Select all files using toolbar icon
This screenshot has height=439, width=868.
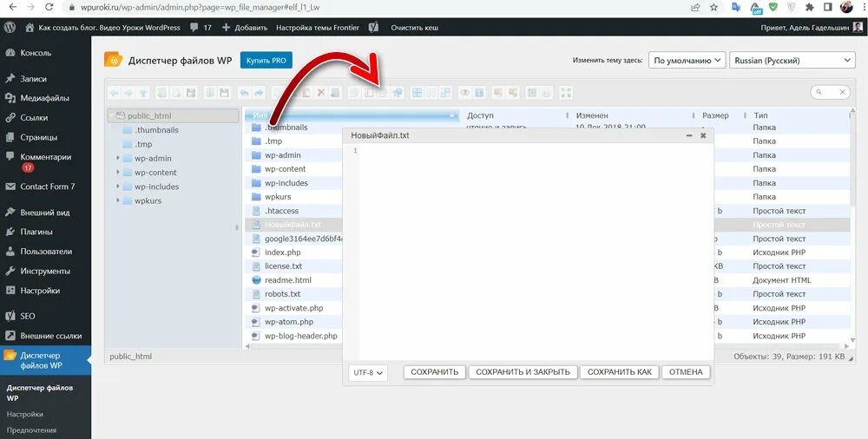coord(417,93)
